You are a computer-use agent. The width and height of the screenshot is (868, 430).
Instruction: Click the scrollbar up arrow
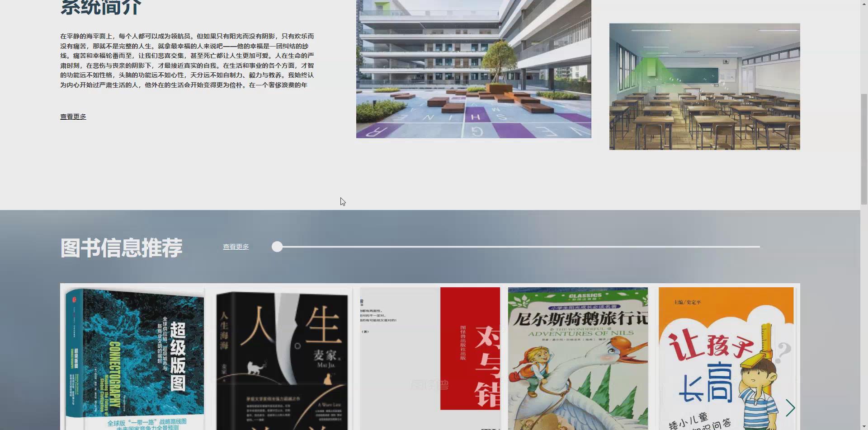[x=864, y=4]
